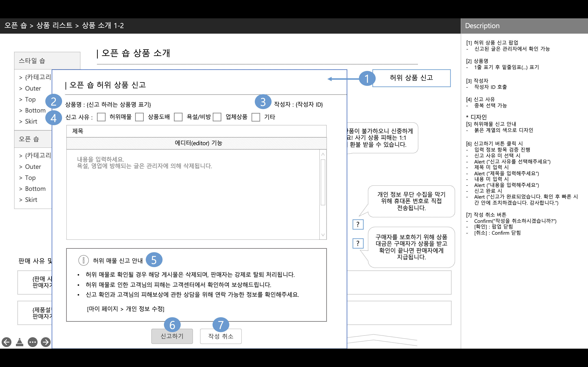Click the upper question mark help icon

click(358, 224)
